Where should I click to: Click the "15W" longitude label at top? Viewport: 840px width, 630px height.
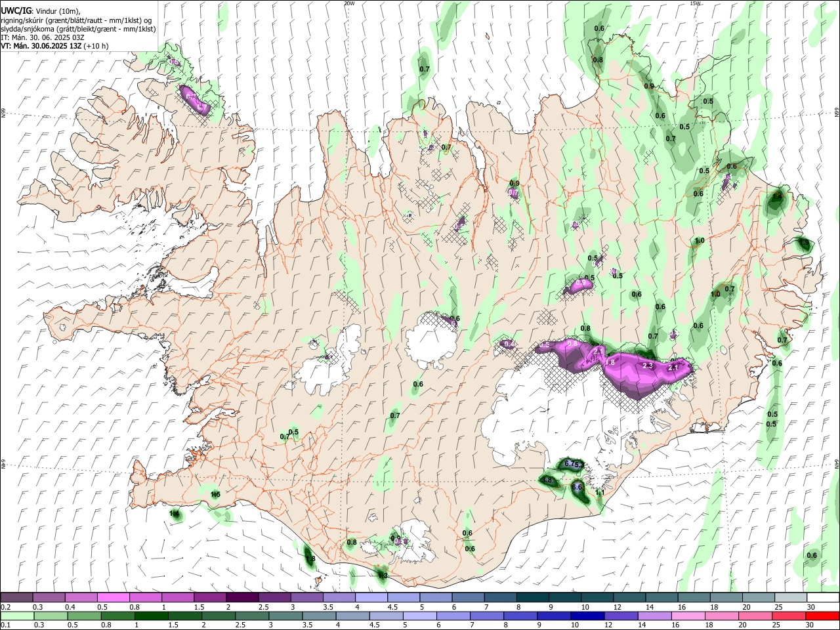click(695, 3)
